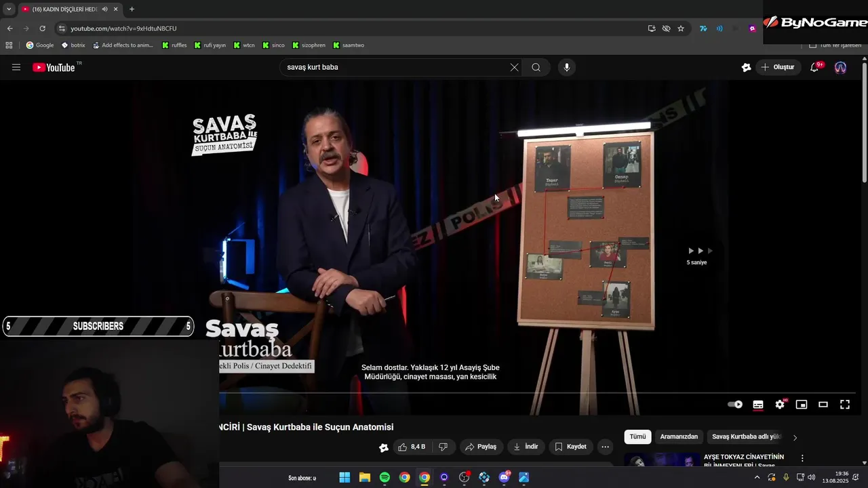Open the Windows Start menu

click(344, 477)
